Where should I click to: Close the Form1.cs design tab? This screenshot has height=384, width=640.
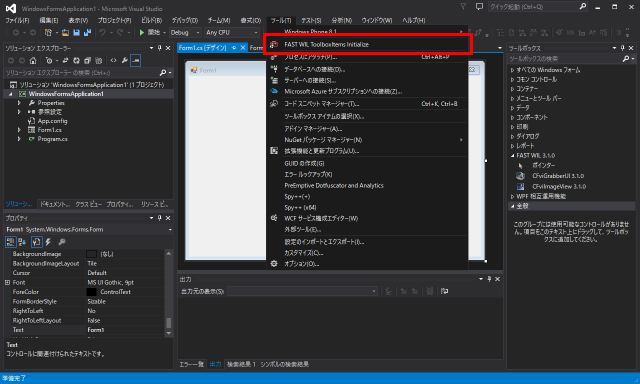(243, 48)
